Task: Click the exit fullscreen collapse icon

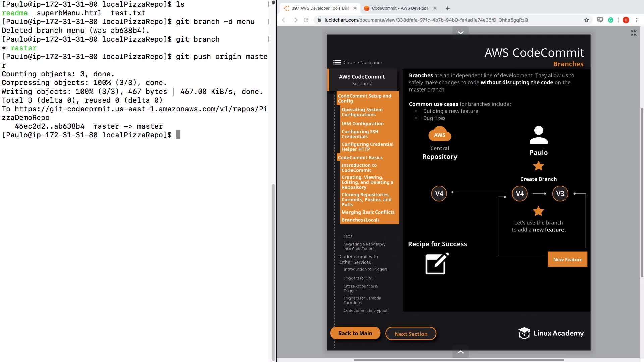Action: (x=633, y=33)
